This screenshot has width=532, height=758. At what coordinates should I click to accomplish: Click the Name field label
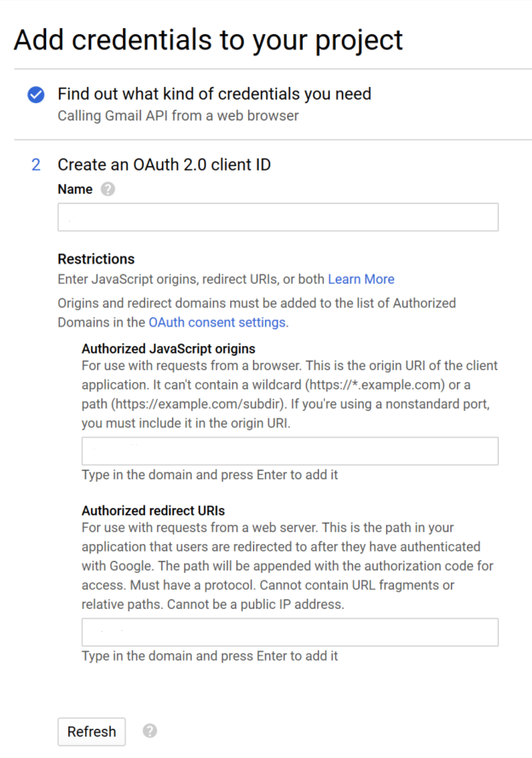(75, 189)
